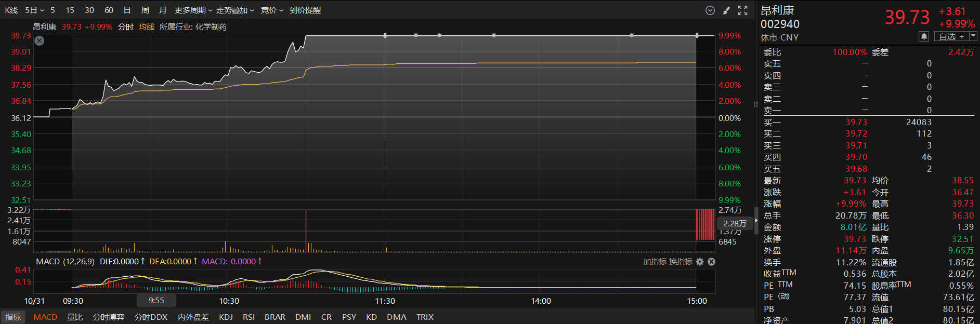Click the 10/31 date label on axis
This screenshot has width=980, height=324.
pos(34,301)
